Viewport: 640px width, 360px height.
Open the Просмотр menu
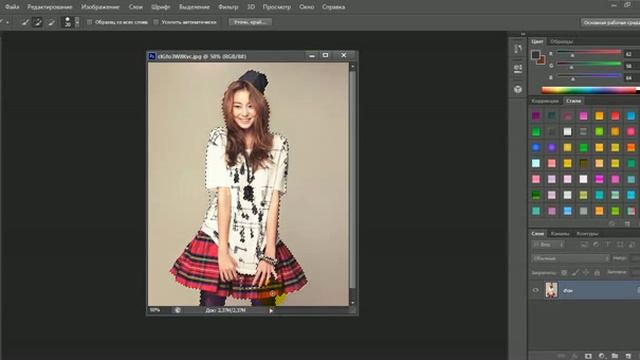(x=277, y=7)
